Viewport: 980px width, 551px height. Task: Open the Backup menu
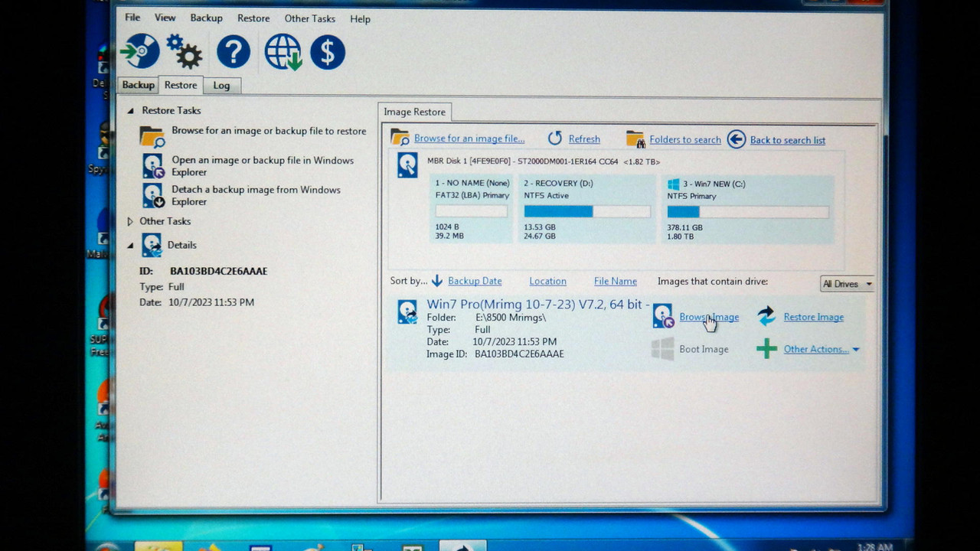click(206, 18)
